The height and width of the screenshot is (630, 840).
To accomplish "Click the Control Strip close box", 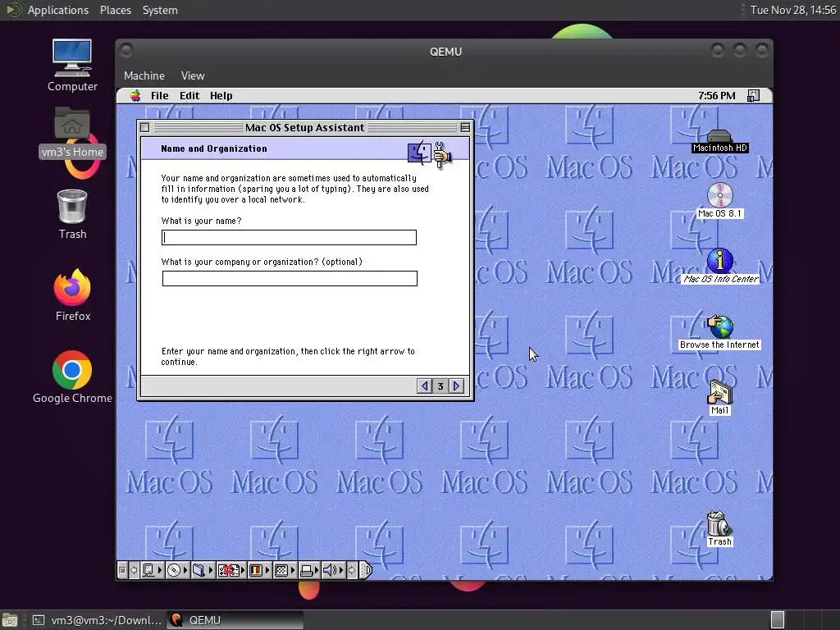I will pyautogui.click(x=122, y=571).
